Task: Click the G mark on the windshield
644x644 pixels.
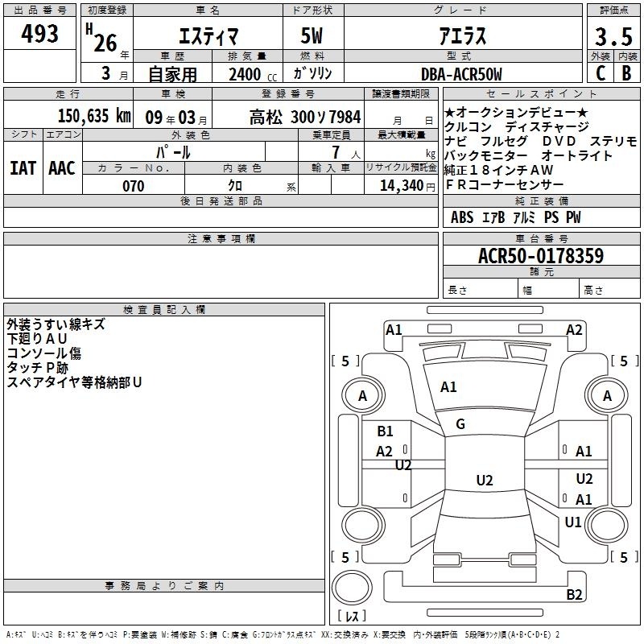Action: [x=460, y=424]
